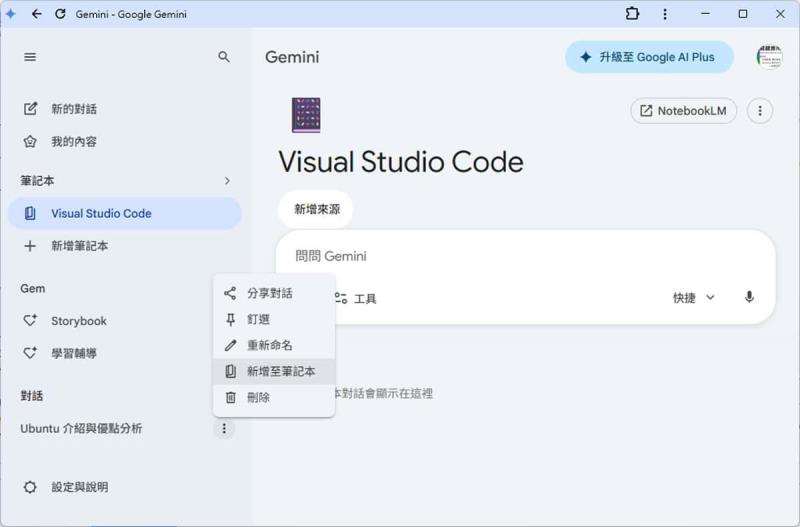
Task: Click the notebook cover emoji icon
Action: tap(306, 115)
